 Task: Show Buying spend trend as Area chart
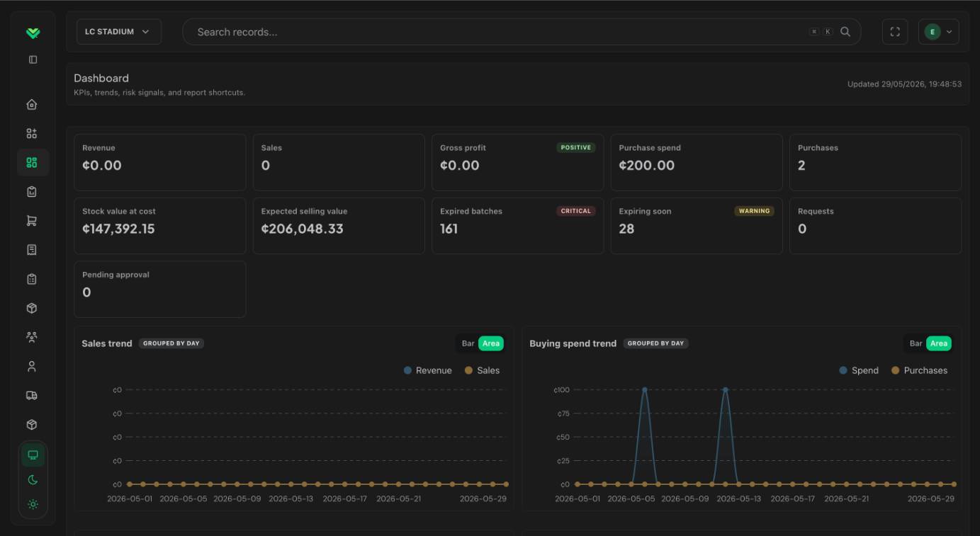point(939,343)
